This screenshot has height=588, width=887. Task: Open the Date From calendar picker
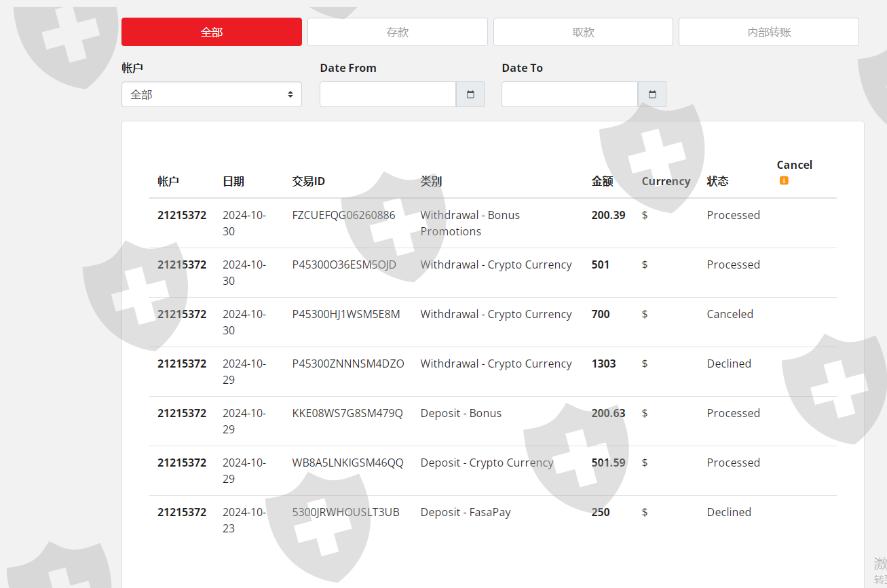tap(470, 94)
